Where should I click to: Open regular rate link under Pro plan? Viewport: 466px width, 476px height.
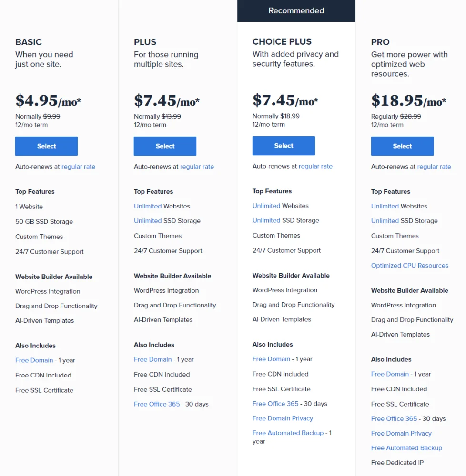point(434,167)
